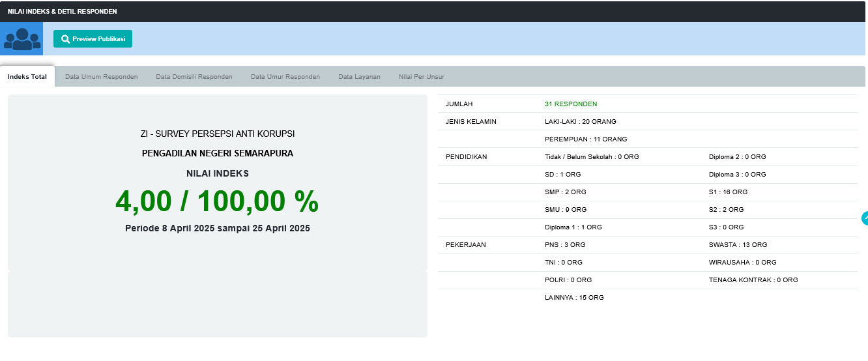
Task: Click the S2 : 2 ORG entry
Action: [x=727, y=210]
